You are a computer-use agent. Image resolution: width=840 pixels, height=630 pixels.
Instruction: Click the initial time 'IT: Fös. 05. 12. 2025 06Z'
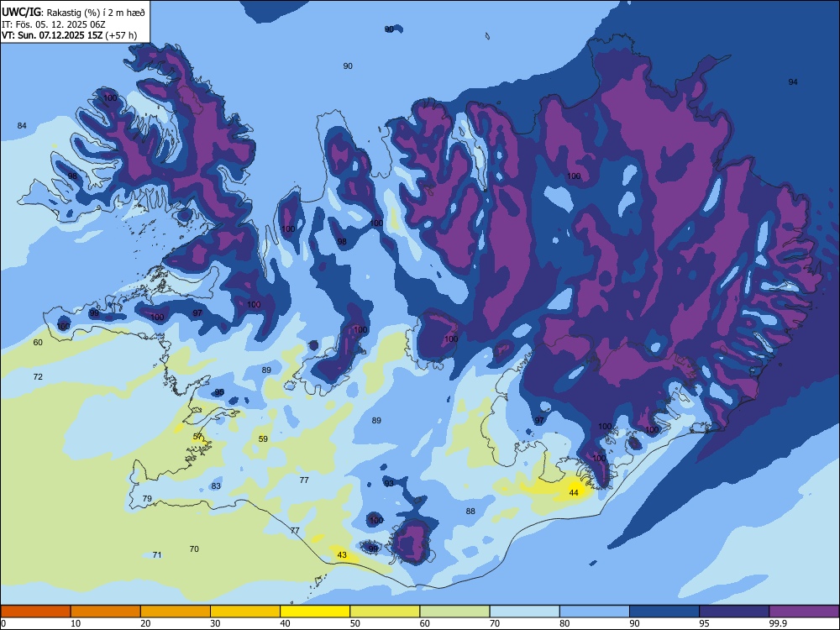coord(54,24)
